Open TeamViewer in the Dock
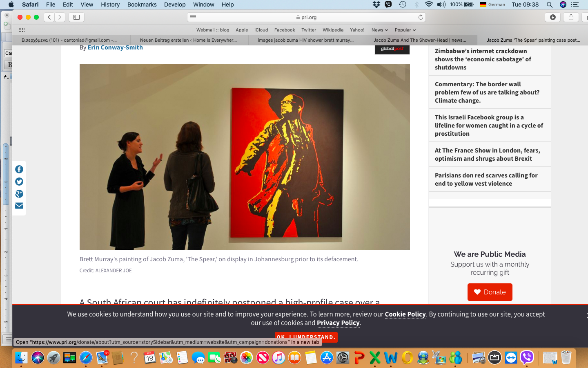This screenshot has width=588, height=368. 511,358
